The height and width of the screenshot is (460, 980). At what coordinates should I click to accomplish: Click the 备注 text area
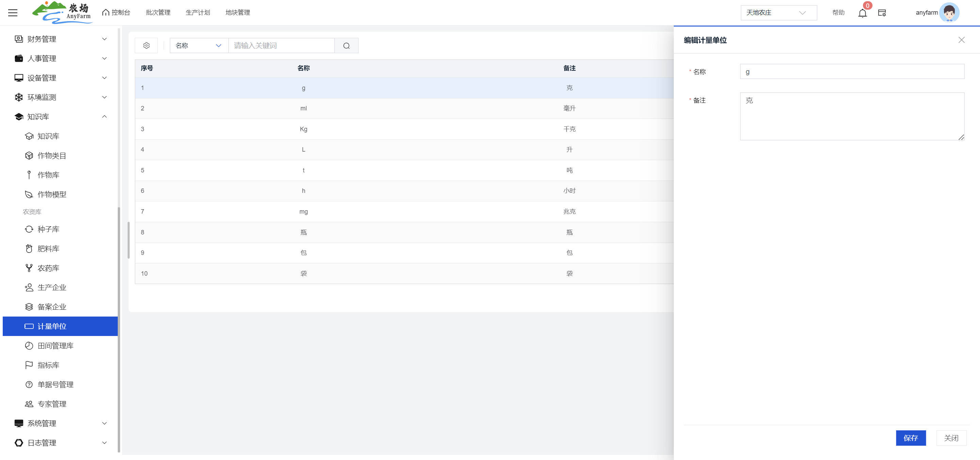click(851, 116)
